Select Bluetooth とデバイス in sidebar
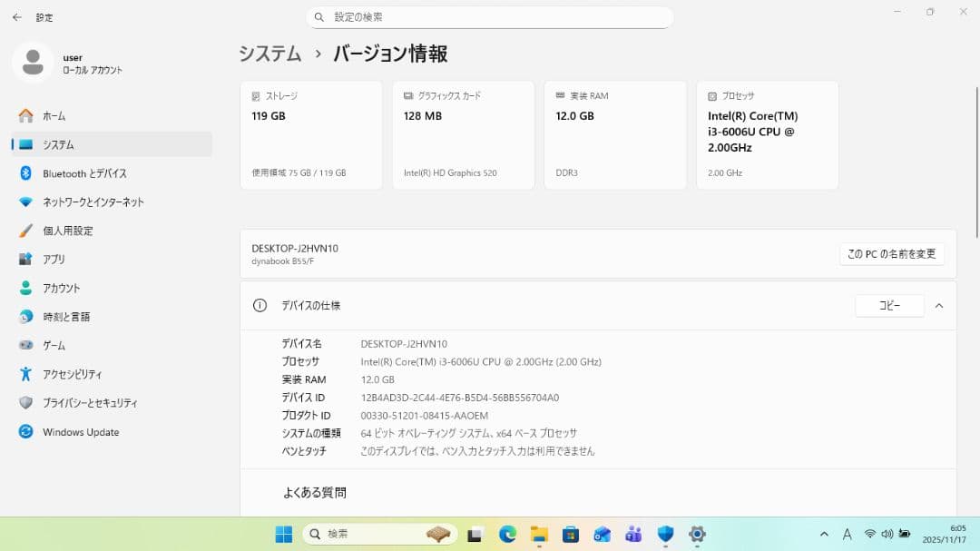Screen dimensions: 980x551 click(84, 173)
